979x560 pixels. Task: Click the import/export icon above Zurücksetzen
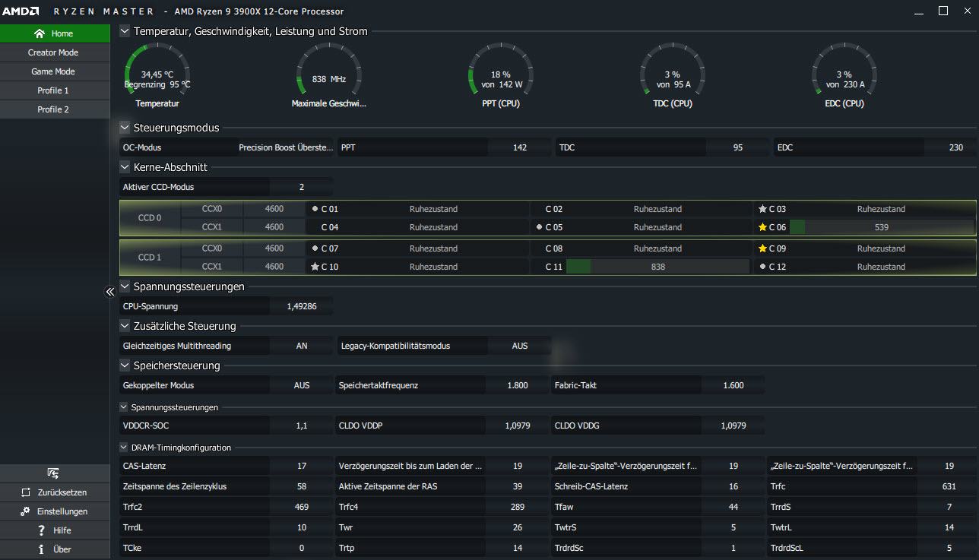[x=53, y=473]
